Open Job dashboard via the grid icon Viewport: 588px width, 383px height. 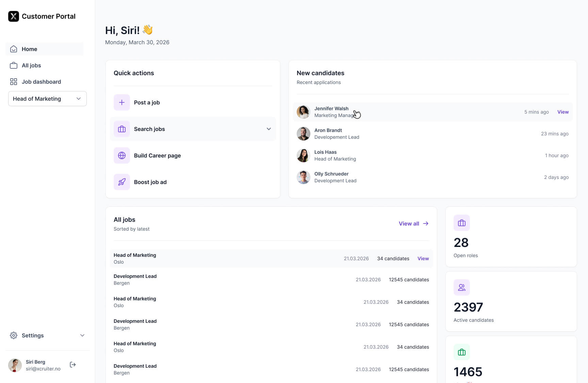[13, 82]
